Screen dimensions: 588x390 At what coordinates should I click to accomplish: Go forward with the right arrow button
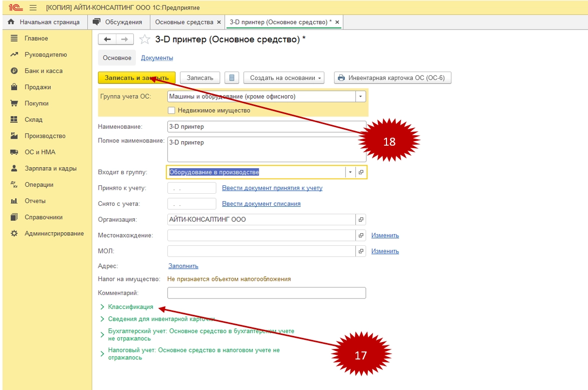click(x=125, y=40)
